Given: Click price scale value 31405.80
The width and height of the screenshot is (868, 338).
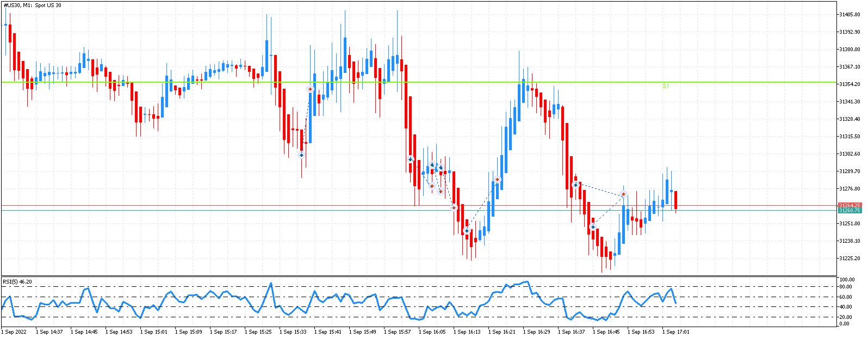Looking at the screenshot, I should pyautogui.click(x=850, y=15).
